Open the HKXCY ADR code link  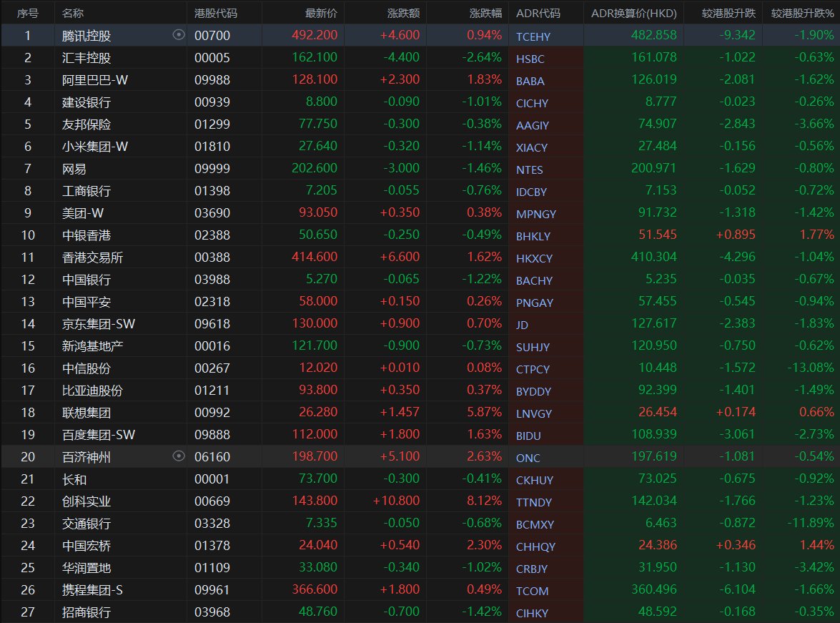pyautogui.click(x=534, y=258)
